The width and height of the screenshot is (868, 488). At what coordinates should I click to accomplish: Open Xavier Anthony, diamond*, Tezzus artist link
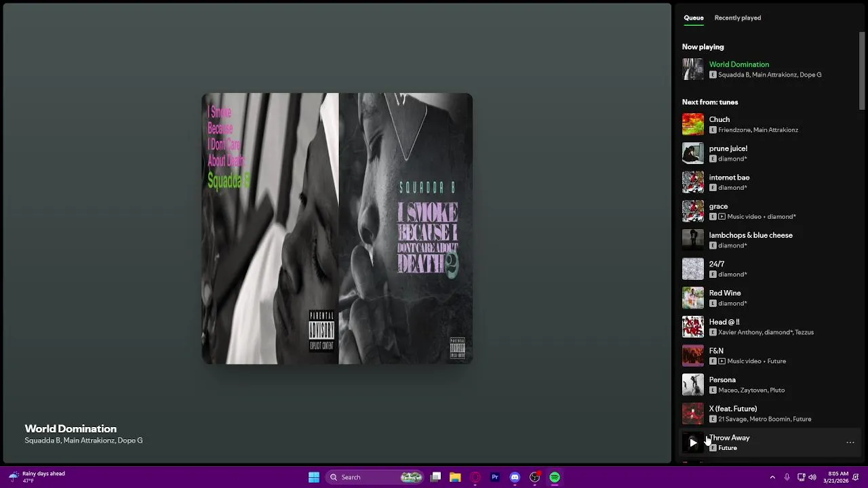(766, 332)
